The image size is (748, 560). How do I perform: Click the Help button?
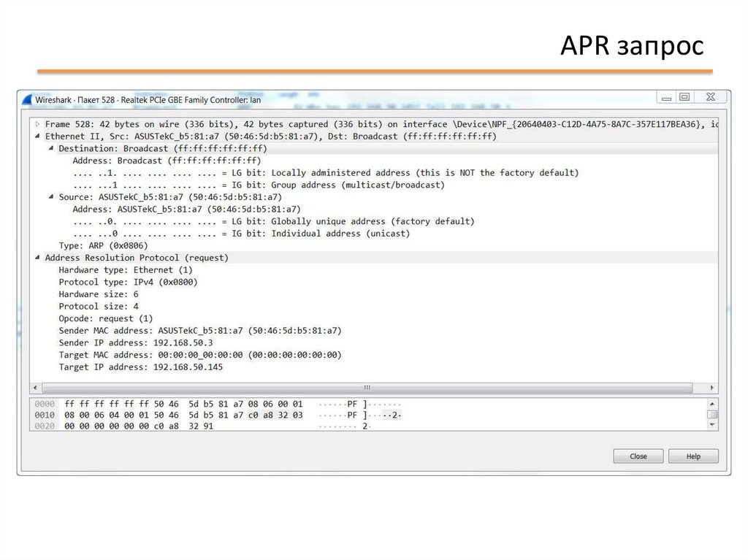point(693,456)
